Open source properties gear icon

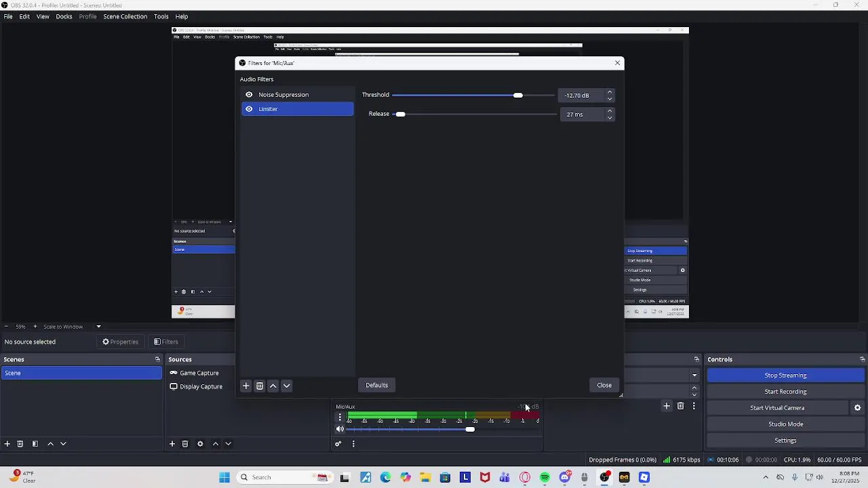[x=200, y=444]
